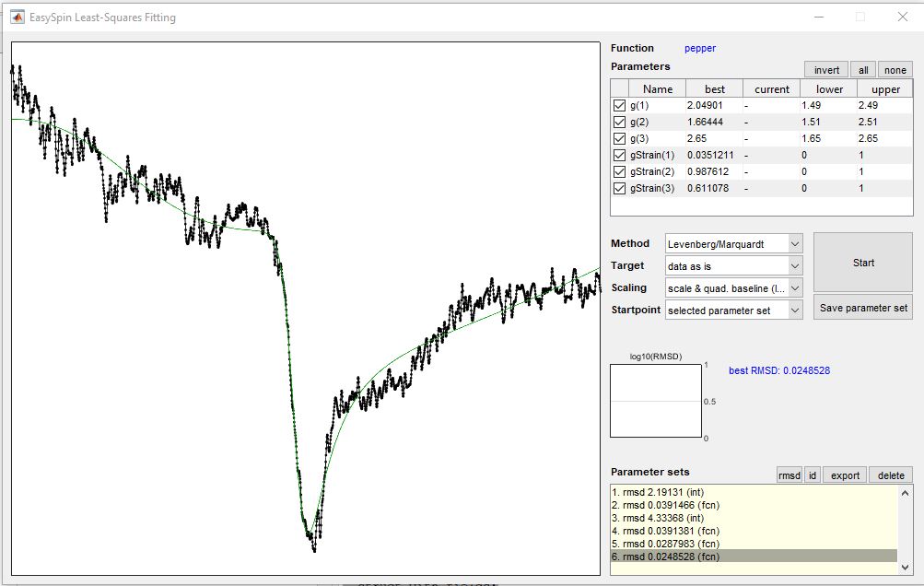The image size is (924, 586).
Task: Click g(2) best value 1.66444
Action: coord(715,122)
